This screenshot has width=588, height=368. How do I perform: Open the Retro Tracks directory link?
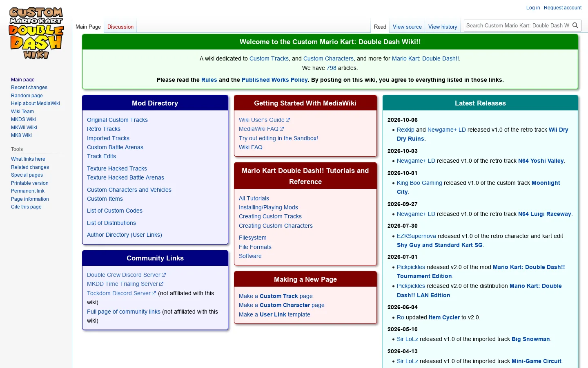(104, 129)
